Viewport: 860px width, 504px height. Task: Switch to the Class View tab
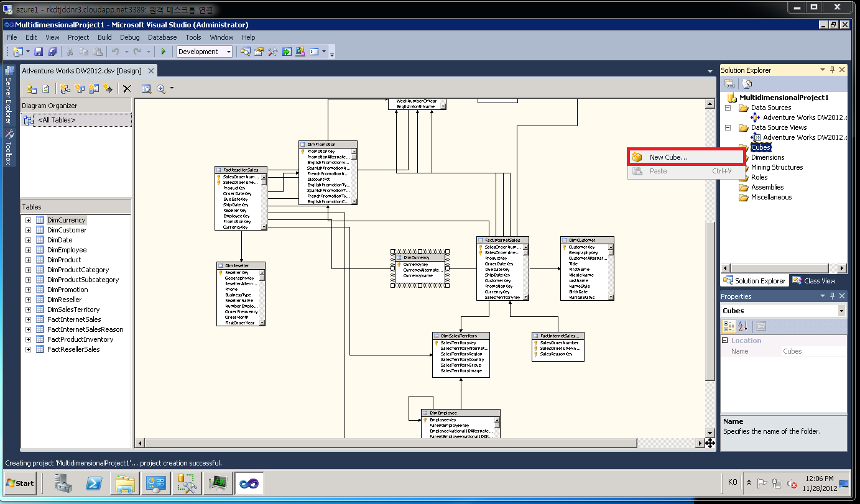[813, 281]
